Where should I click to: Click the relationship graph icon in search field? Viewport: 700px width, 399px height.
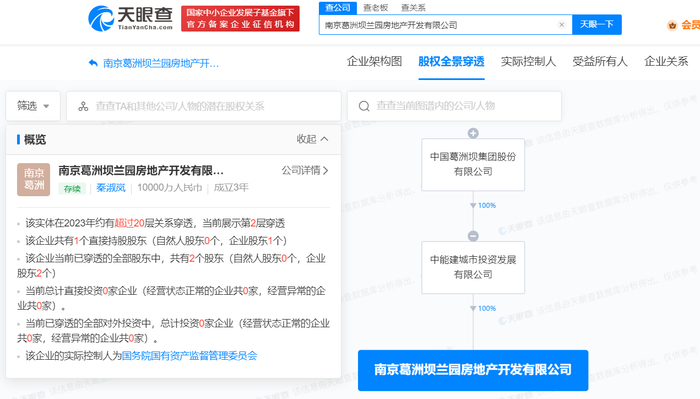coord(83,106)
